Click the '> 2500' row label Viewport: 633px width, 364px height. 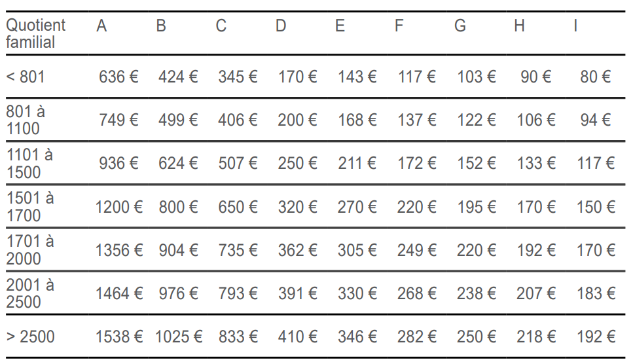pyautogui.click(x=30, y=337)
